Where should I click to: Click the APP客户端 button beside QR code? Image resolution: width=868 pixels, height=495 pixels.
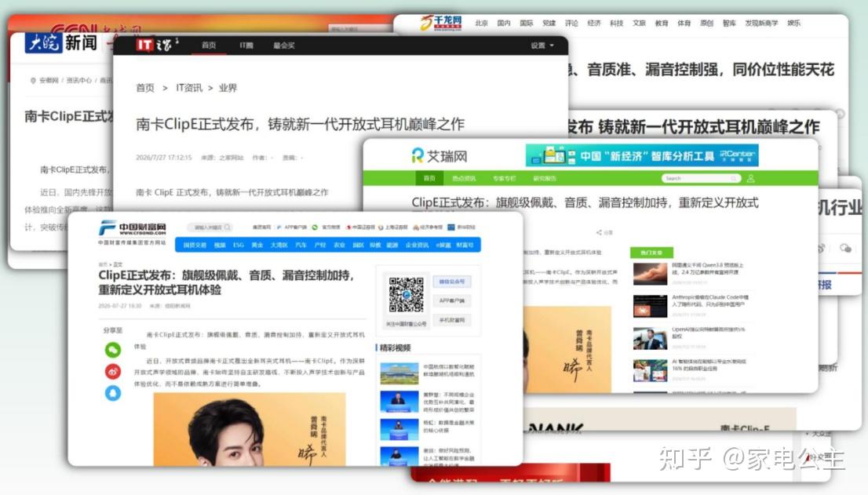452,301
